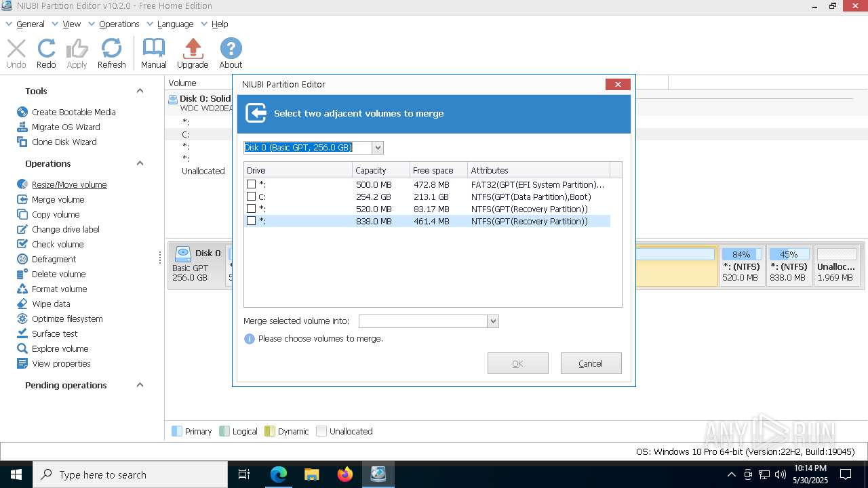Screen dimensions: 868x488
Task: Click the Migrate OS Wizard icon
Action: 22,127
